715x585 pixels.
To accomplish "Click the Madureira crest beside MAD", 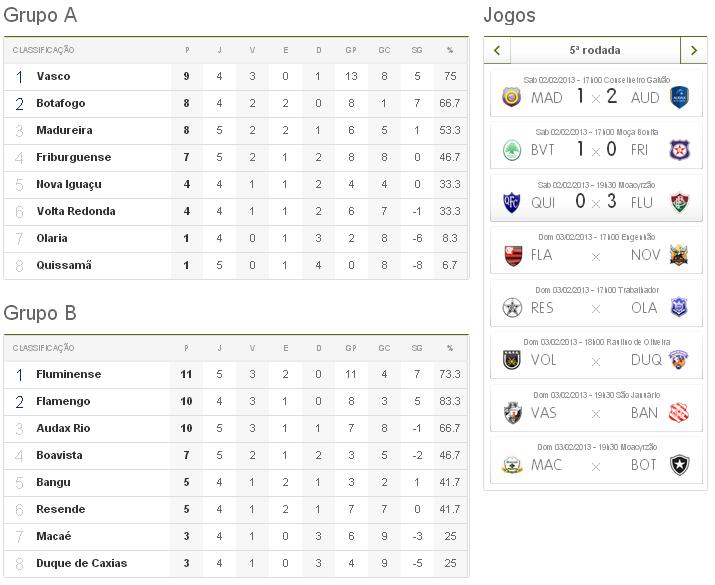I will click(512, 97).
